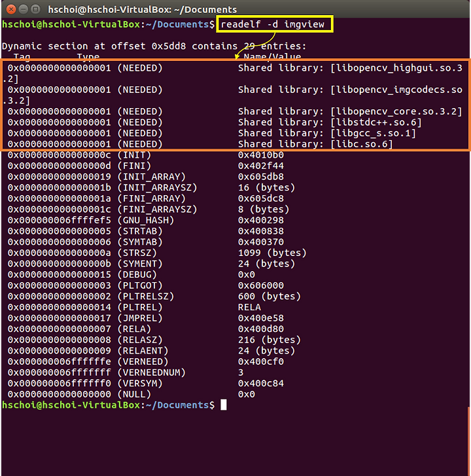Click the tag 0x0000000000000000 of NULL row
Image resolution: width=471 pixels, height=476 pixels.
60,394
